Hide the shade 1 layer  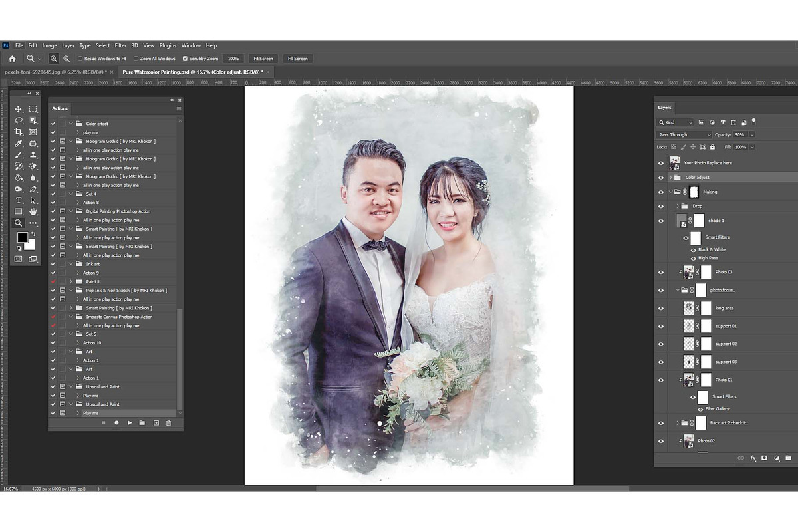[661, 221]
